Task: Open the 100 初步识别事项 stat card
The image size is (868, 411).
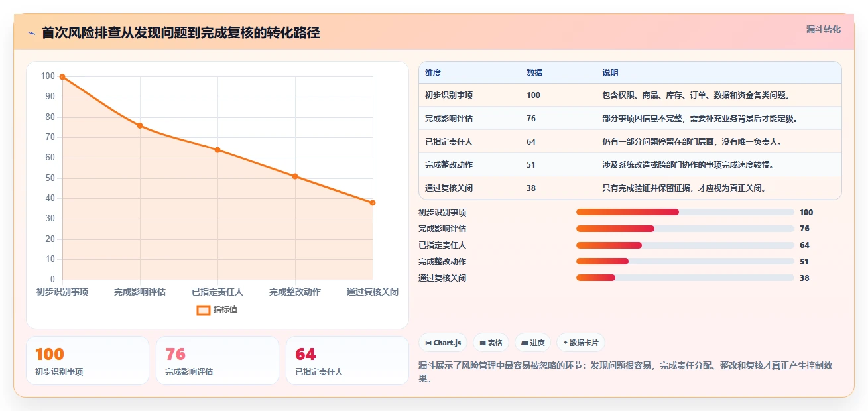Action: point(88,361)
